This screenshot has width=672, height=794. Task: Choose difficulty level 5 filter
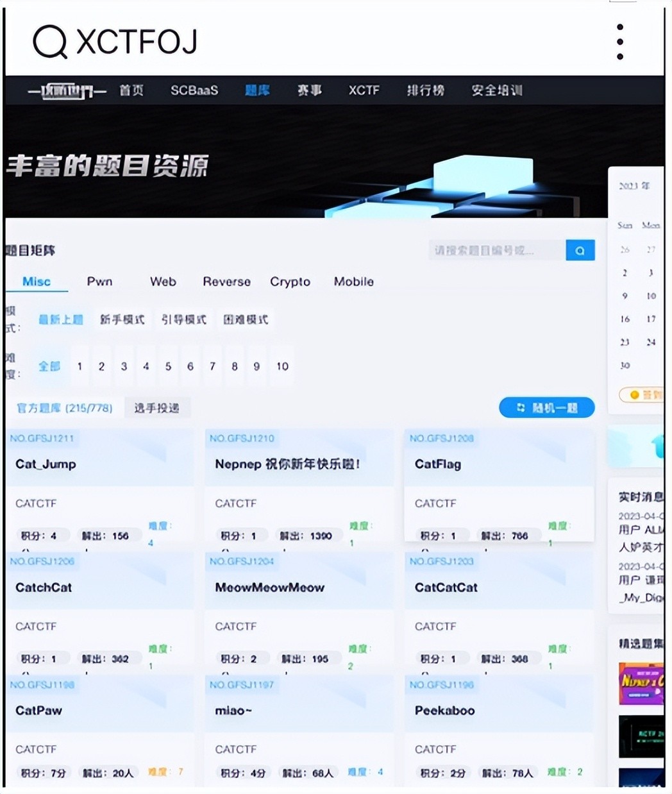tap(168, 366)
